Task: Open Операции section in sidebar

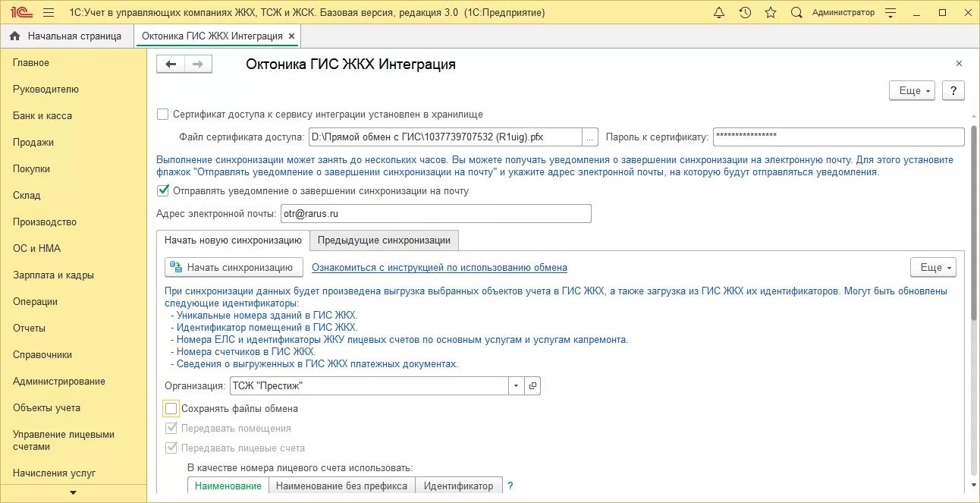Action: click(x=35, y=301)
